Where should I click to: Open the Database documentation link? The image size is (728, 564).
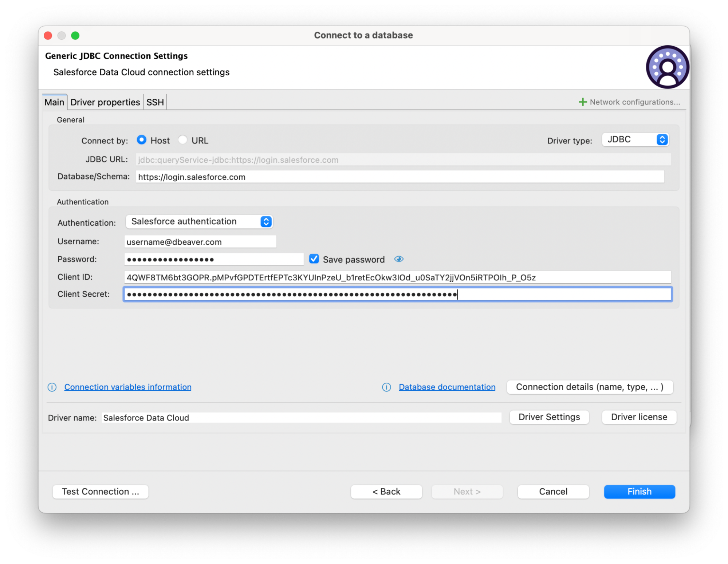pos(446,387)
